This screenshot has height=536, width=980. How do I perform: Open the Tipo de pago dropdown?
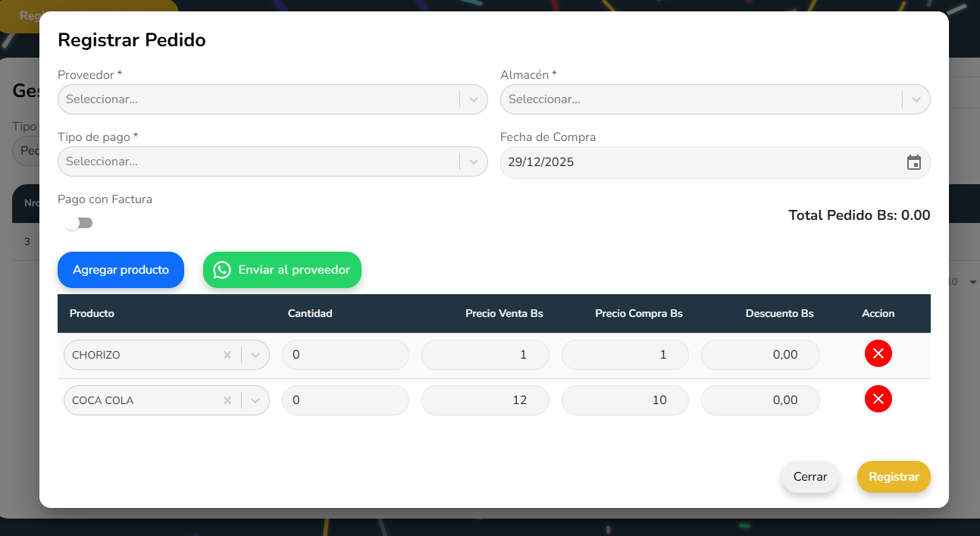point(474,161)
